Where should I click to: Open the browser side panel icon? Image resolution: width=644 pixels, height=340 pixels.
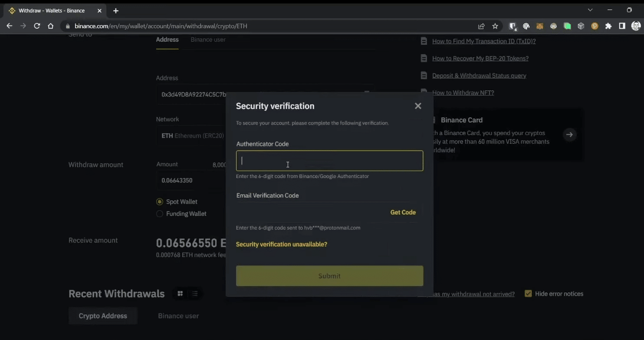tap(622, 26)
